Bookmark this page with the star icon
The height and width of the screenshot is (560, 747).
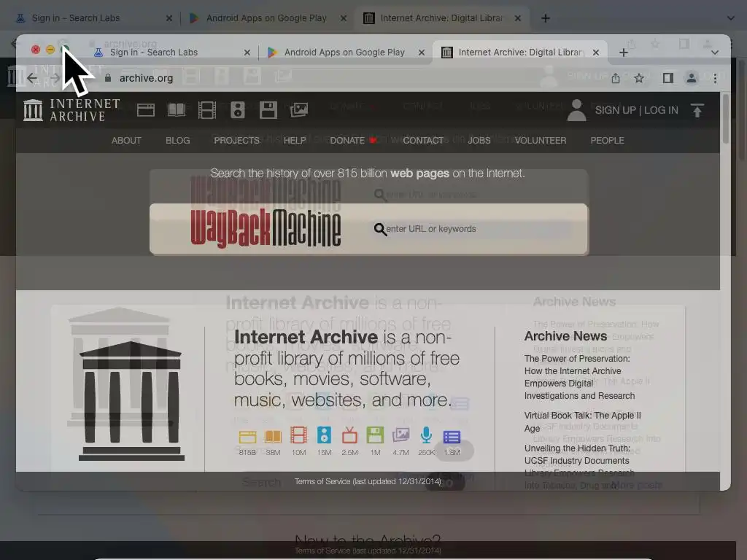point(639,78)
